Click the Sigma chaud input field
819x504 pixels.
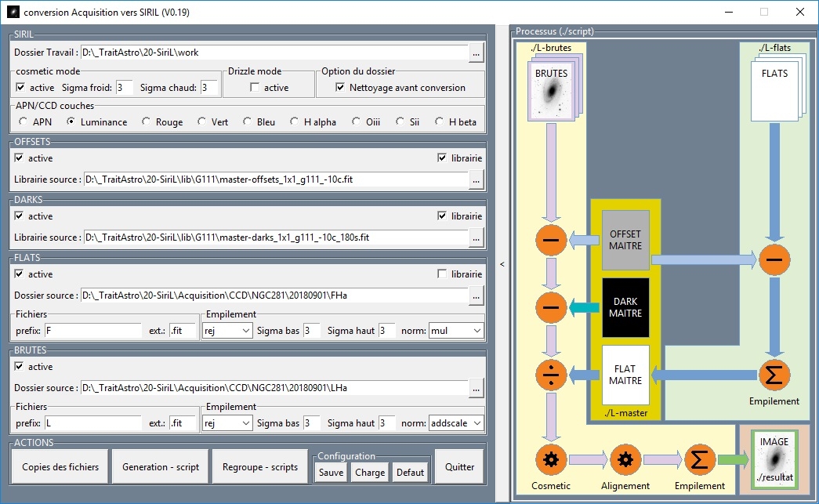click(210, 88)
